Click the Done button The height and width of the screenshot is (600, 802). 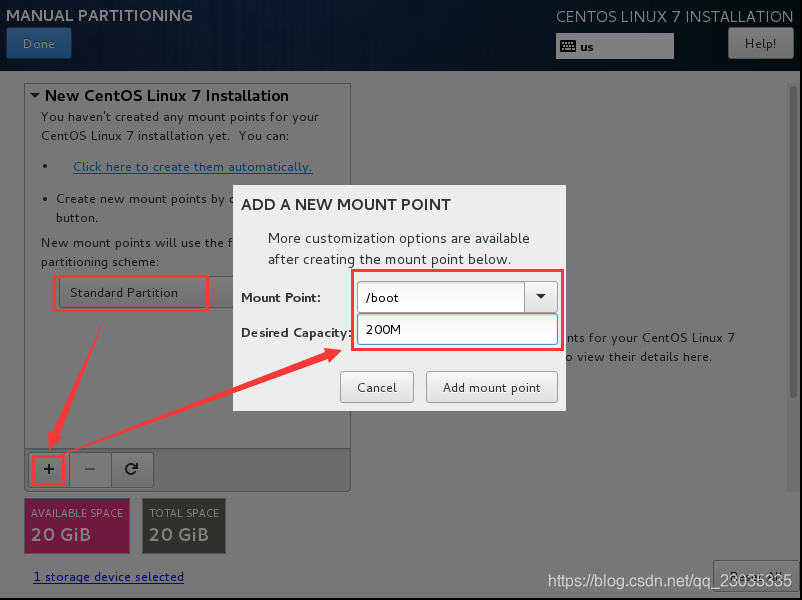tap(39, 43)
